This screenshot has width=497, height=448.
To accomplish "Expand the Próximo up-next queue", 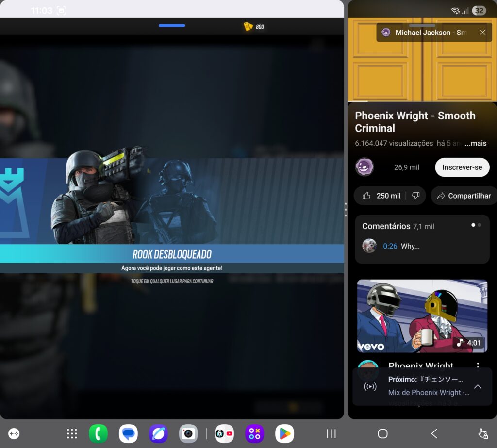I will point(478,386).
